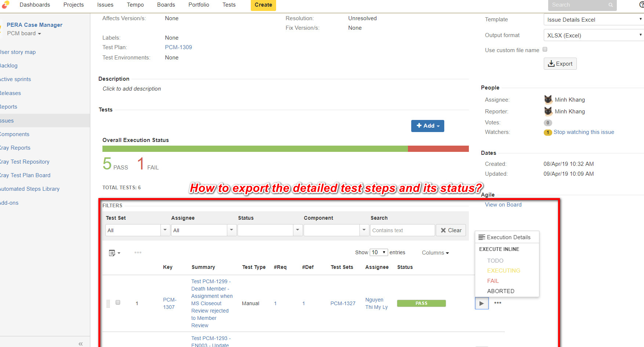Open more actions dots for PCM-1307 row
This screenshot has height=347, width=644.
click(x=498, y=303)
